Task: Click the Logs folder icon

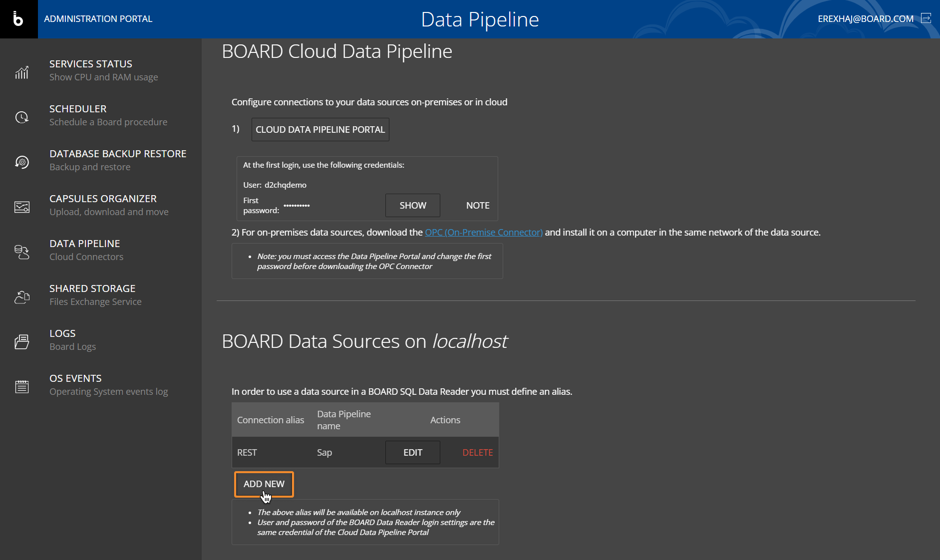Action: 22,342
